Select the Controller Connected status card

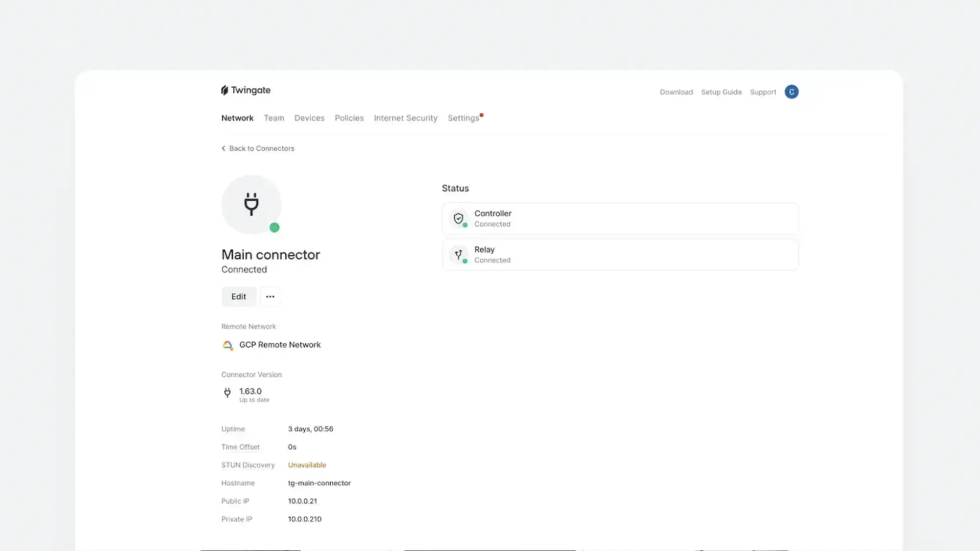click(620, 218)
